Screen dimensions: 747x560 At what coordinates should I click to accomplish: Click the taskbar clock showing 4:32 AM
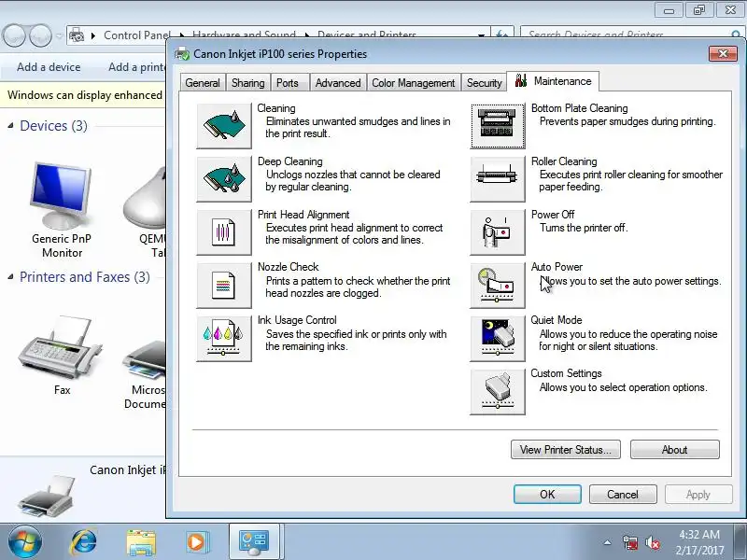pyautogui.click(x=699, y=542)
